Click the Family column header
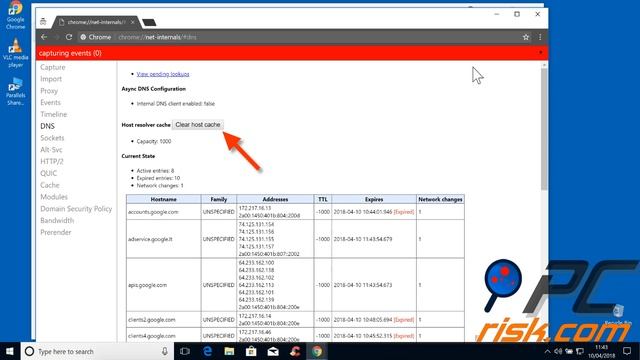Screen dimensions: 640x360 [218, 200]
